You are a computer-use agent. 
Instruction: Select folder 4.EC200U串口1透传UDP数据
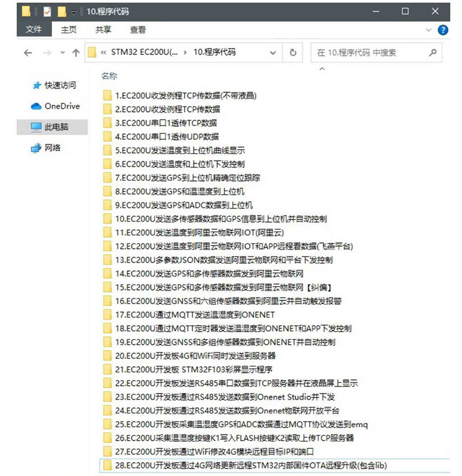point(167,136)
